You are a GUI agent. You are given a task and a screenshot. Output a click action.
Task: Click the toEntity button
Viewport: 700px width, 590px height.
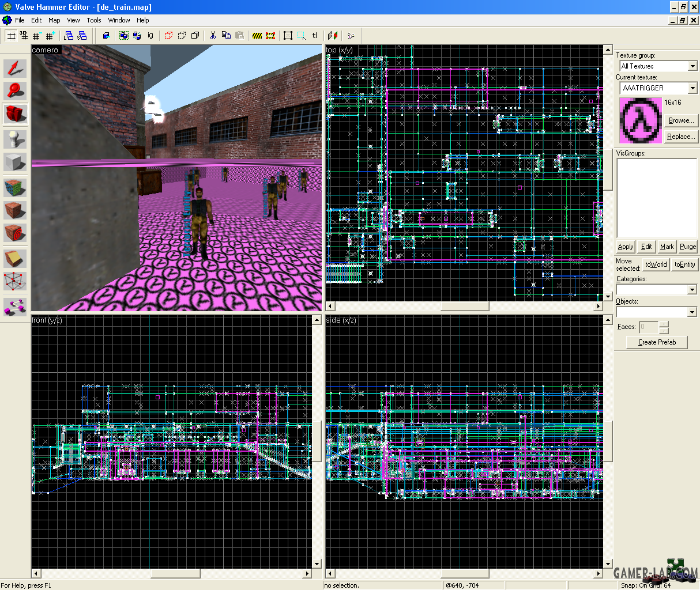click(685, 264)
